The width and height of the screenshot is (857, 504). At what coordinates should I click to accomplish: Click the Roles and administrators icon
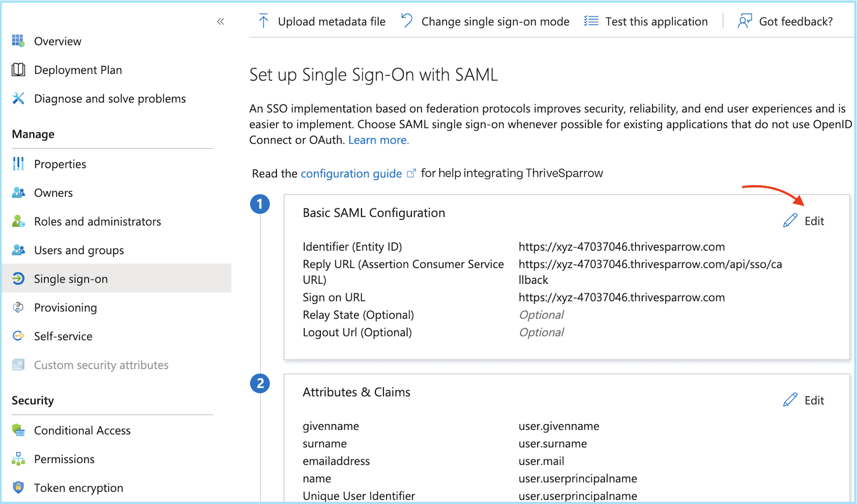tap(18, 221)
